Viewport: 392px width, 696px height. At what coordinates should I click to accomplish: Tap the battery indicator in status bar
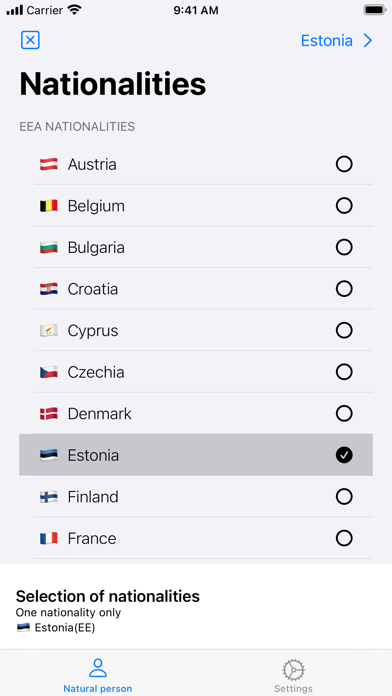click(375, 10)
